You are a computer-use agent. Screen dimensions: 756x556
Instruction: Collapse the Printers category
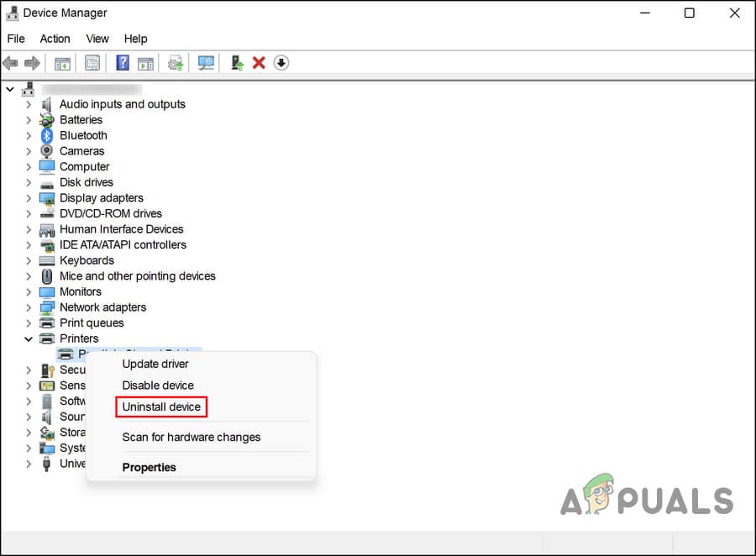click(29, 338)
